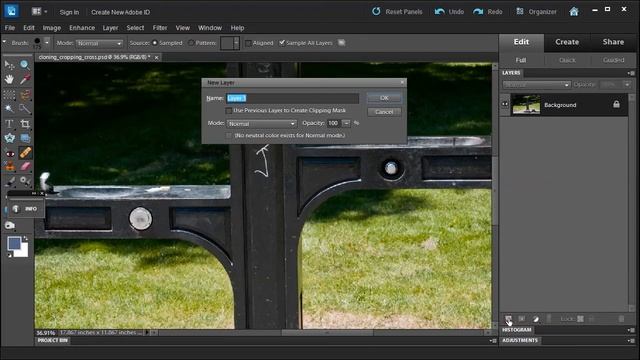This screenshot has height=360, width=640.
Task: Open the File menu
Action: click(x=10, y=28)
